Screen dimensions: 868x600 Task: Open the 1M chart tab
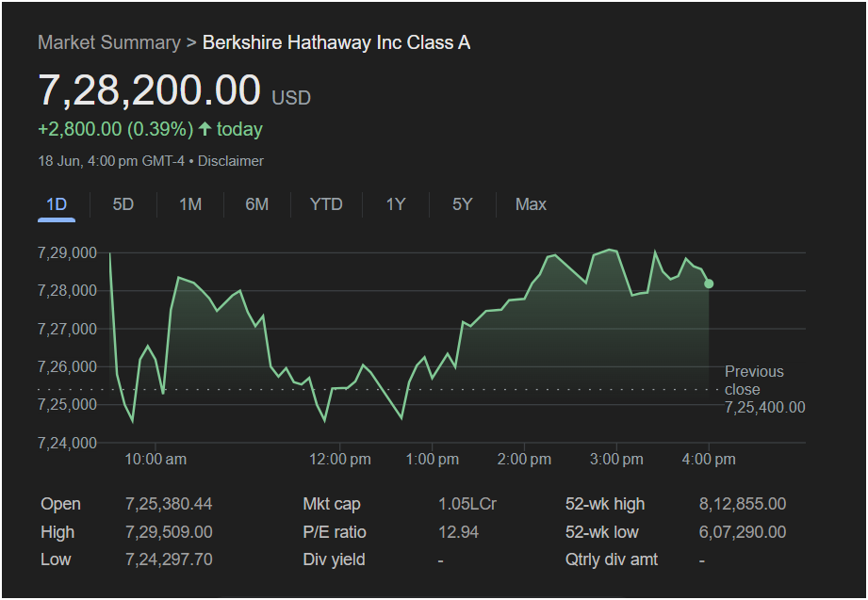(189, 204)
